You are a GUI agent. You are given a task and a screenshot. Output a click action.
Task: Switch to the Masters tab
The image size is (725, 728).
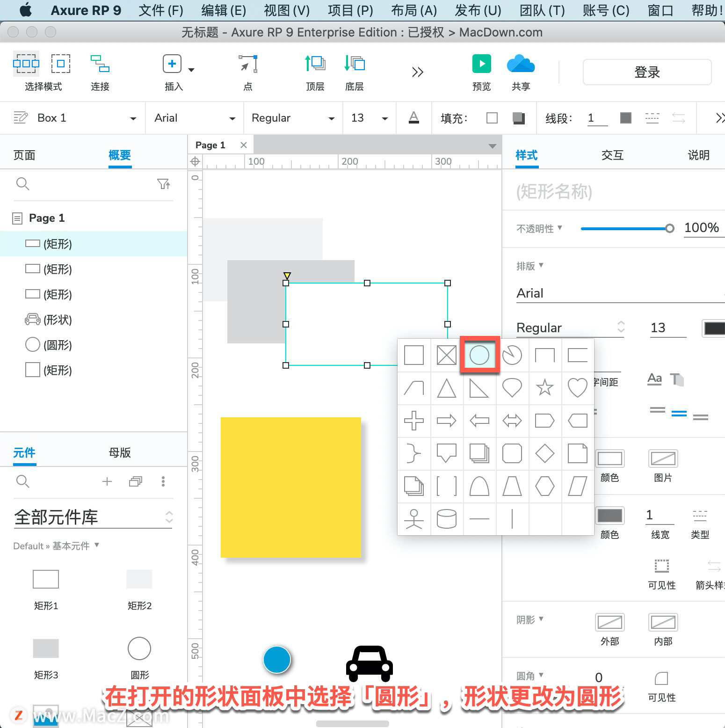tap(120, 452)
